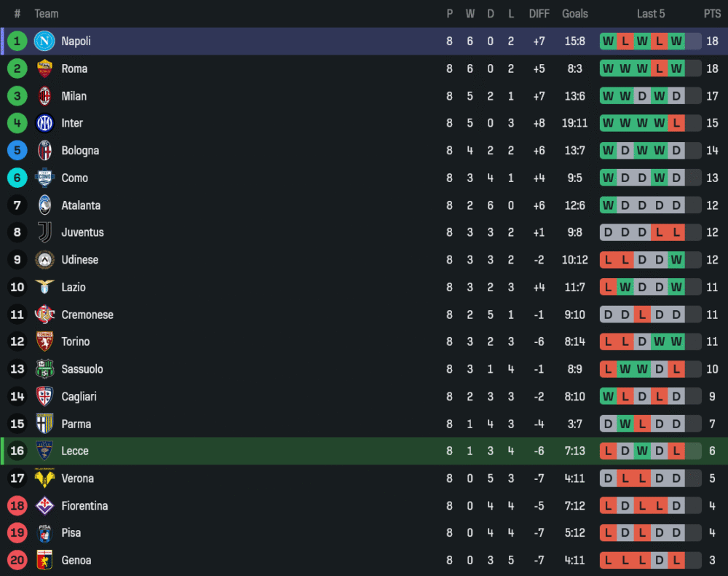
Task: Click Pisa's red position 19 badge
Action: tap(17, 533)
